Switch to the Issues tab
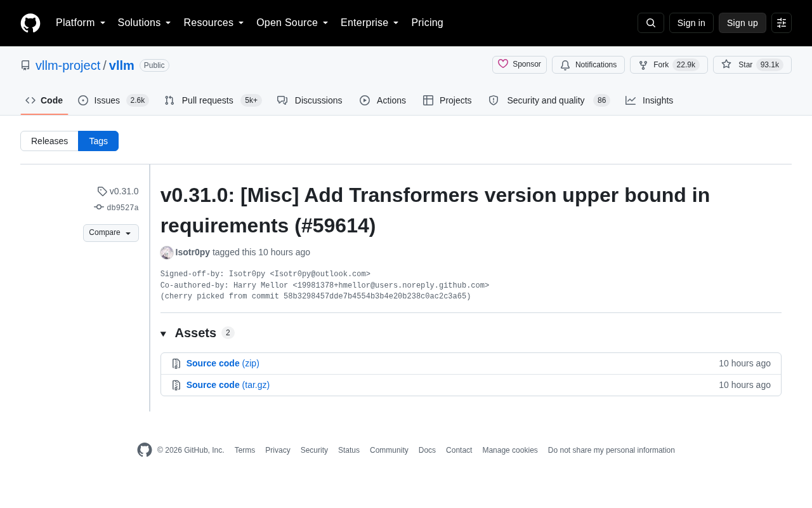 [114, 100]
